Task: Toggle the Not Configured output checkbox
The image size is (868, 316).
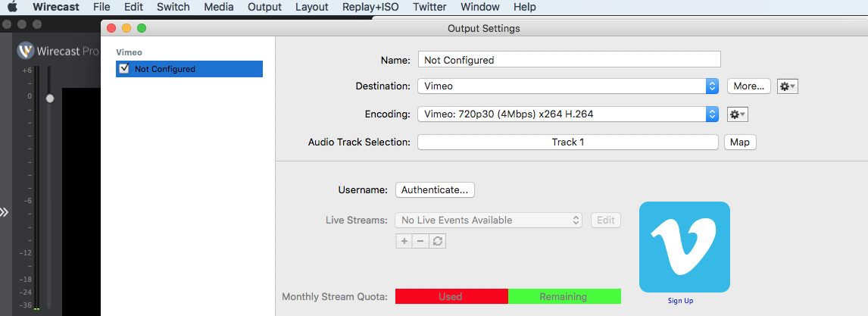Action: point(124,69)
